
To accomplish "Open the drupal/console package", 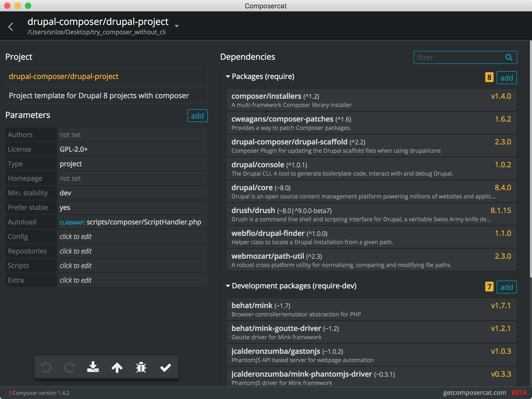I will click(371, 169).
